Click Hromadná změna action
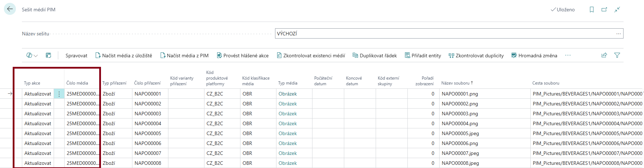Image resolution: width=644 pixels, height=168 pixels. click(534, 56)
